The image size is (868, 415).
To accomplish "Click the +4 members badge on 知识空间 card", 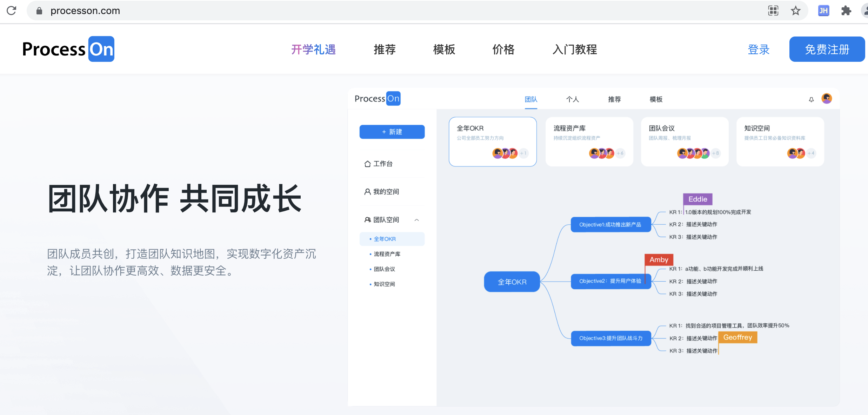I will [811, 153].
